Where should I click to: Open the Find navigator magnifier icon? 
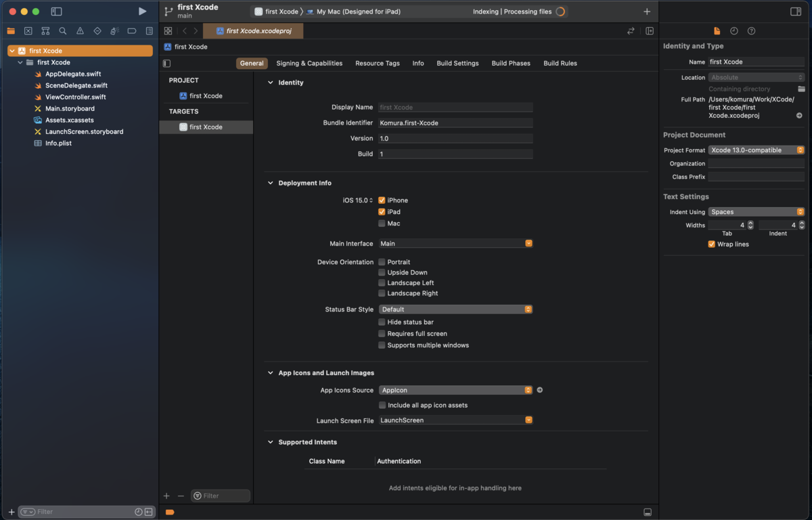pyautogui.click(x=63, y=31)
